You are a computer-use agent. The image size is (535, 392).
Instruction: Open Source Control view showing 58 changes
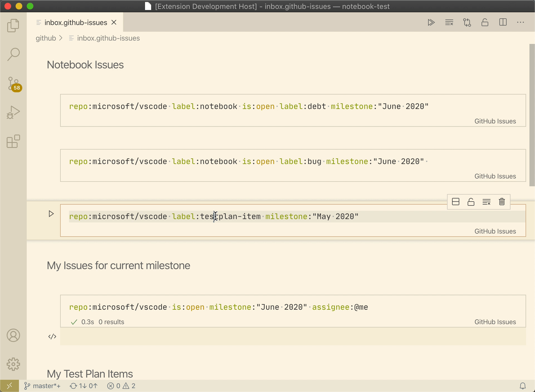[13, 83]
